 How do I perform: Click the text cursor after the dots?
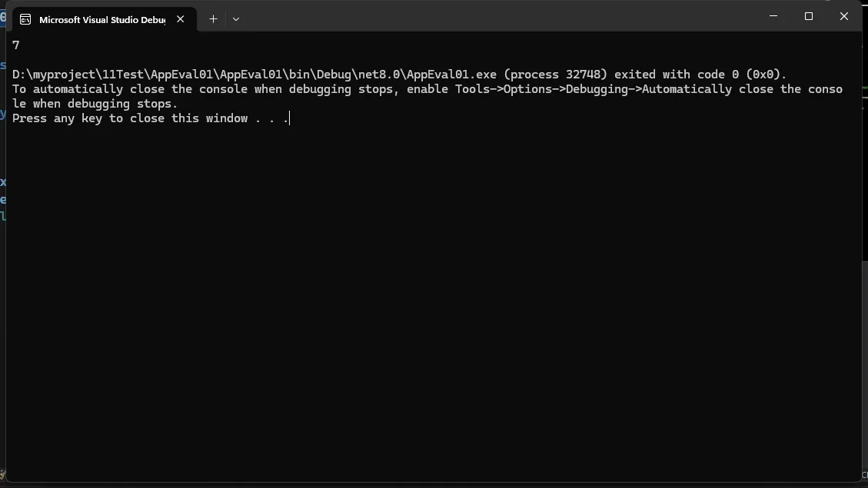[x=290, y=118]
